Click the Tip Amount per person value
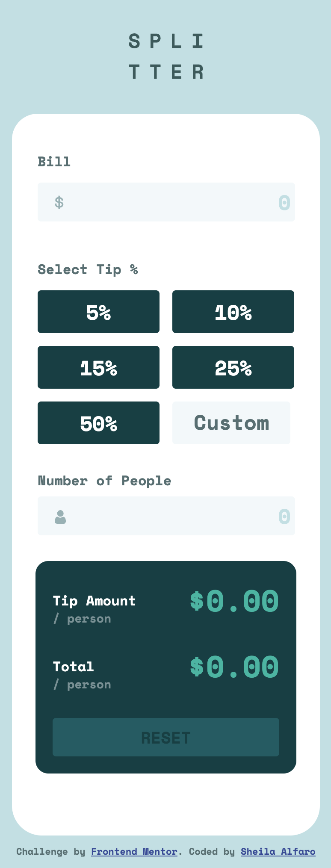The width and height of the screenshot is (331, 868). pyautogui.click(x=234, y=601)
